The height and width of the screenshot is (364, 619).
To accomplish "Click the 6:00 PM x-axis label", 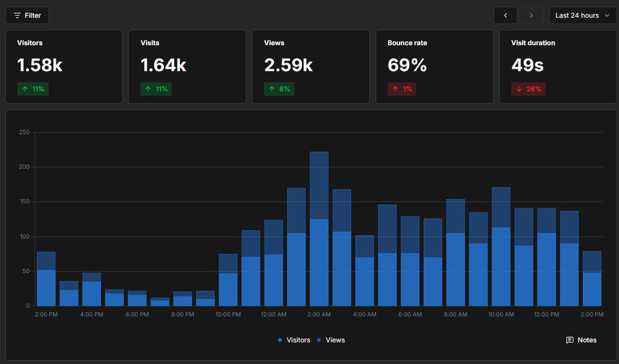I will (137, 314).
